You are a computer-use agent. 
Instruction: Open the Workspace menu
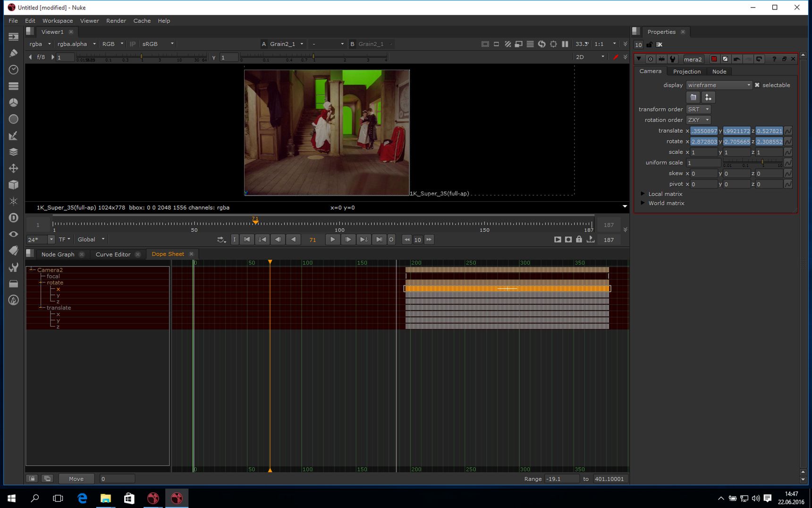[58, 21]
